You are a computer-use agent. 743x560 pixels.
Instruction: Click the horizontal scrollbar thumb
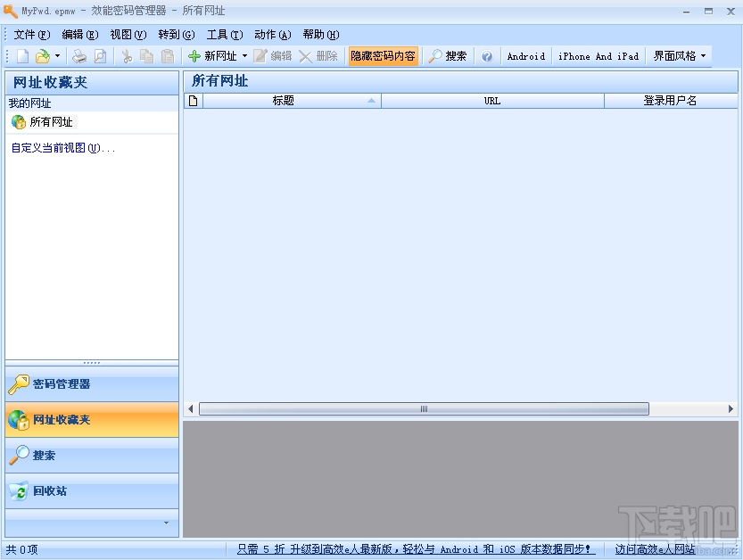pyautogui.click(x=424, y=409)
